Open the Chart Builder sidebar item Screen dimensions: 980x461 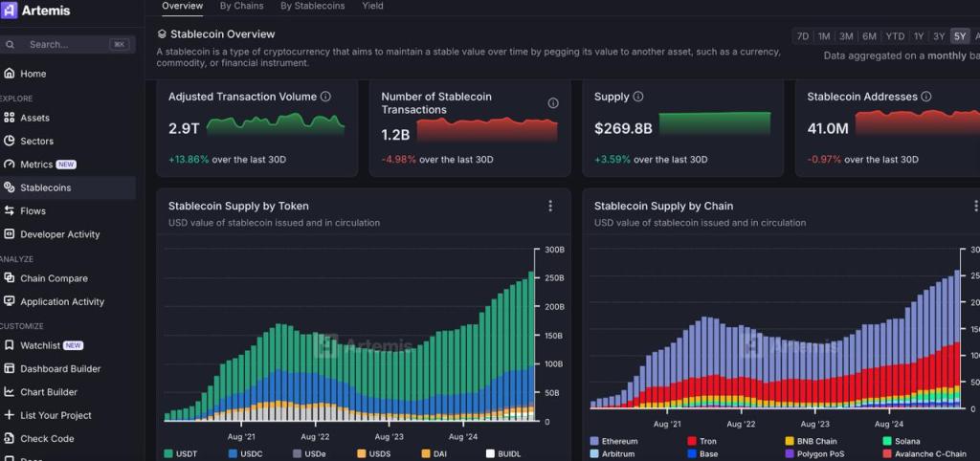(x=49, y=392)
